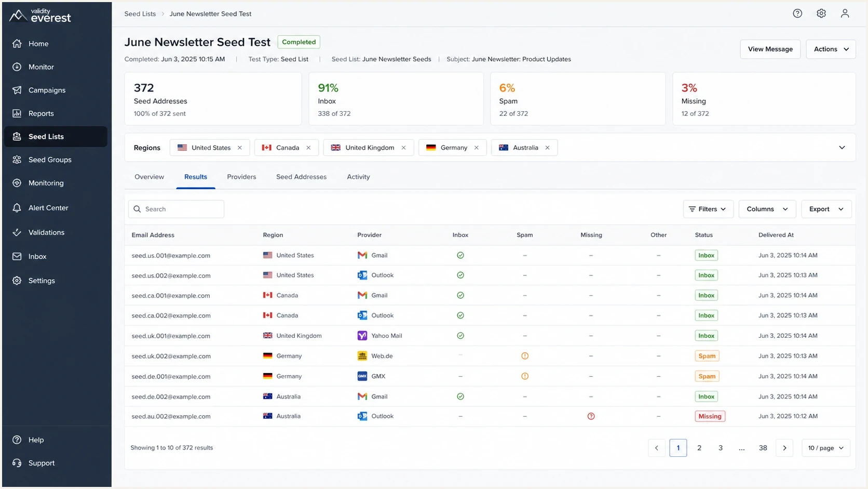Click the Help circle icon in sidebar
This screenshot has height=489, width=868.
[x=17, y=440]
